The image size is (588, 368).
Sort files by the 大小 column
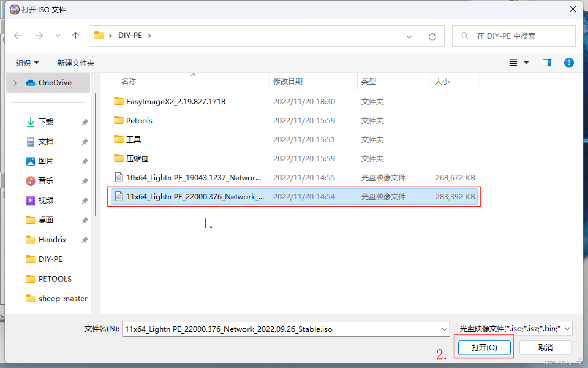click(x=442, y=81)
